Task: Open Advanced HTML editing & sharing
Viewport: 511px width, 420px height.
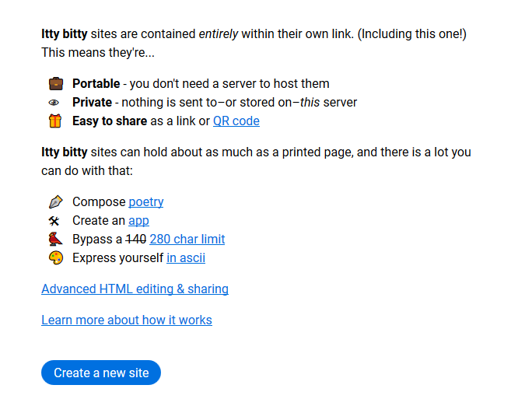Action: click(x=135, y=289)
